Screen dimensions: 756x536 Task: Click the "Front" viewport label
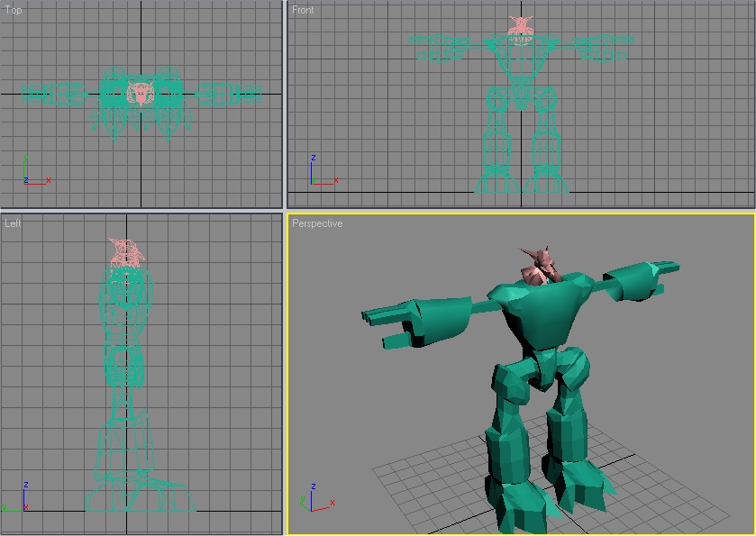coord(303,10)
